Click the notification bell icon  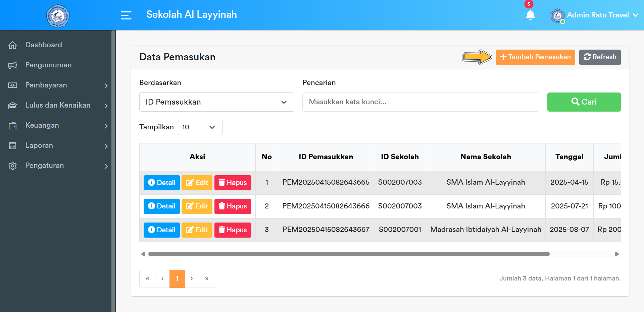[x=530, y=15]
